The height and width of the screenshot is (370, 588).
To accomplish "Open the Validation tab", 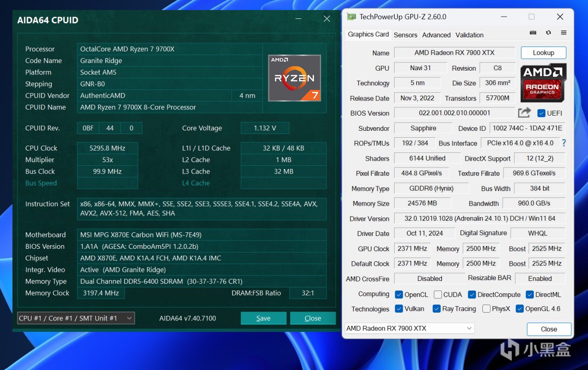I will 469,35.
